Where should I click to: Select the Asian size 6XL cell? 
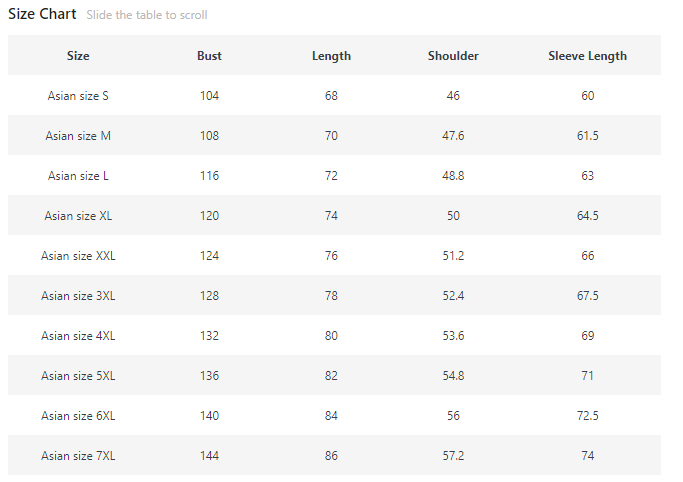[x=78, y=416]
